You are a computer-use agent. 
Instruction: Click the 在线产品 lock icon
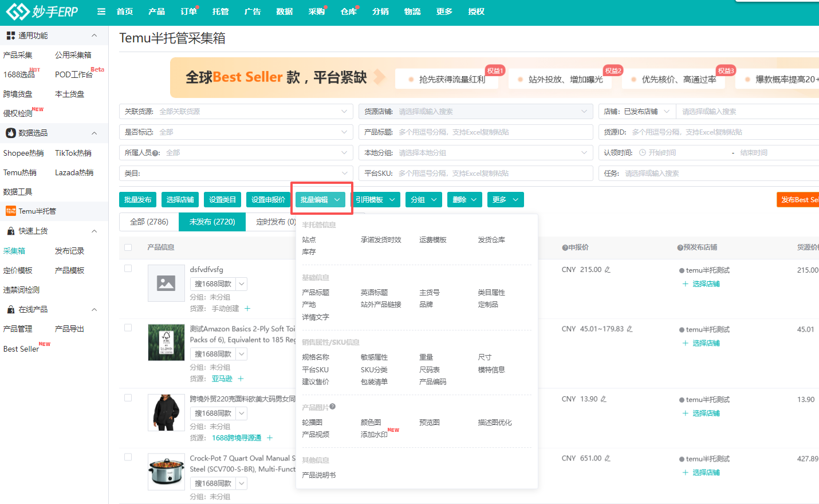point(11,310)
